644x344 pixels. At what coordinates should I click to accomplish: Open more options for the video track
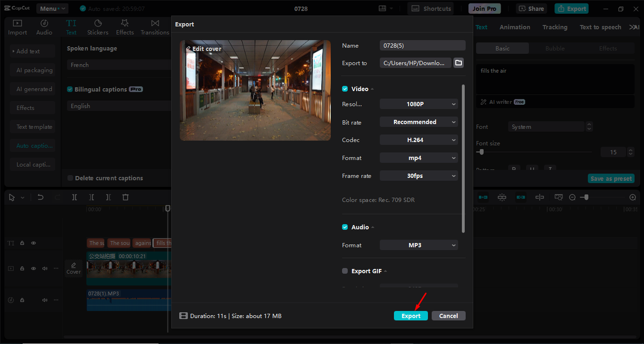56,268
